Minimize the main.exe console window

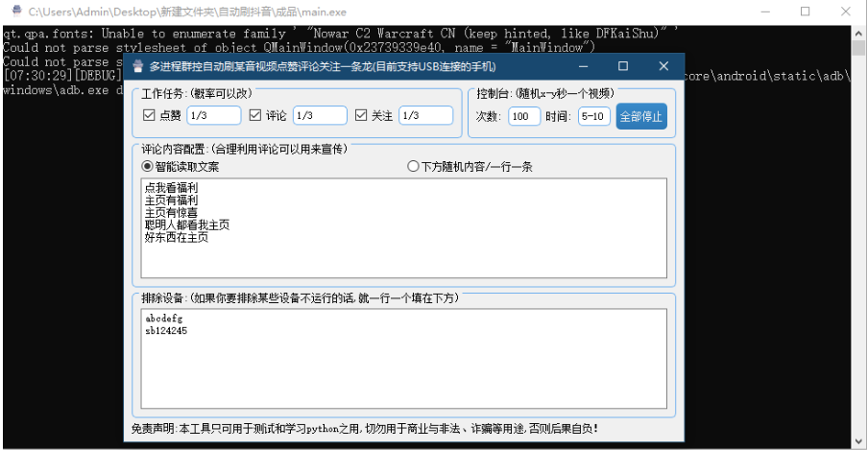[x=760, y=12]
